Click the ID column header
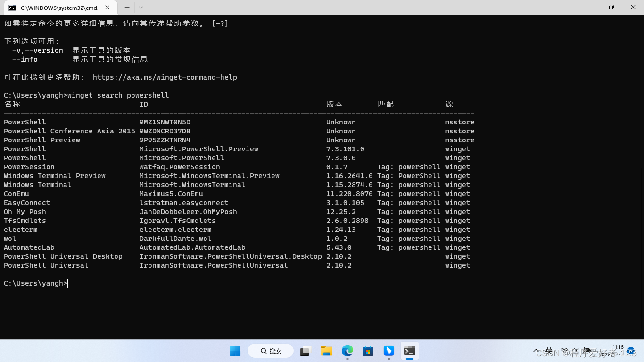The height and width of the screenshot is (362, 644). (144, 104)
